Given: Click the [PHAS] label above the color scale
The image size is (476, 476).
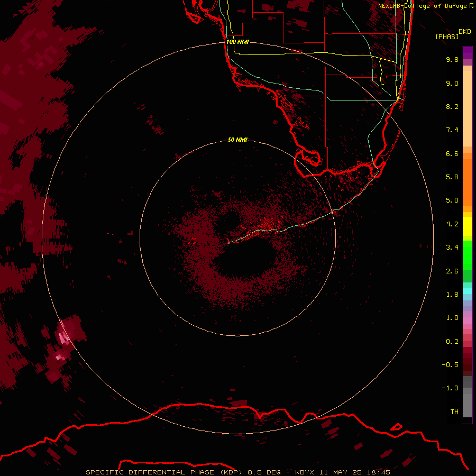Looking at the screenshot, I should click(447, 36).
